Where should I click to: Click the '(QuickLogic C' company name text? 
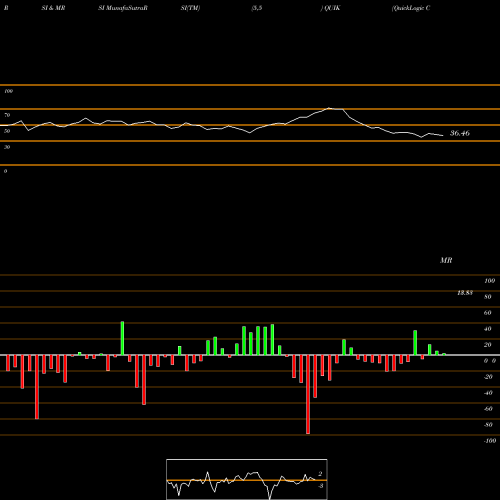411,8
